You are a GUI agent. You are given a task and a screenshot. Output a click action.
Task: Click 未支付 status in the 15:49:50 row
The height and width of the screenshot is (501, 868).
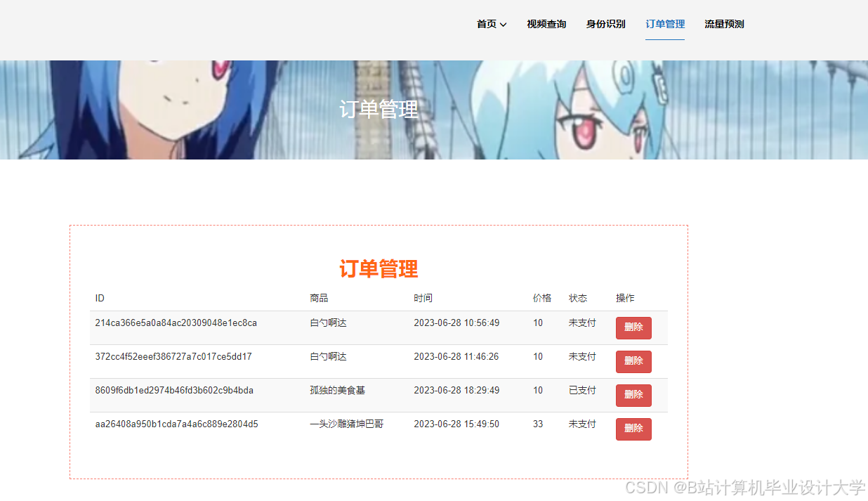582,424
